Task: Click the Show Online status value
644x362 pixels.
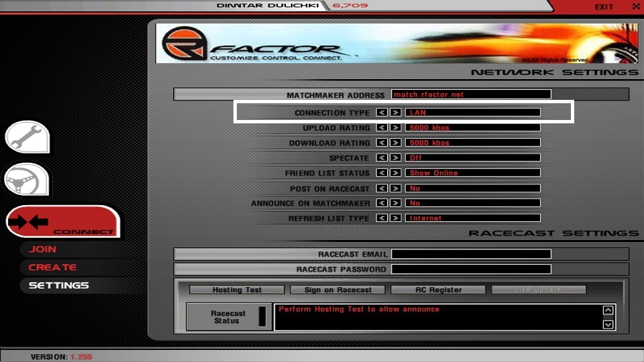Action: 473,173
